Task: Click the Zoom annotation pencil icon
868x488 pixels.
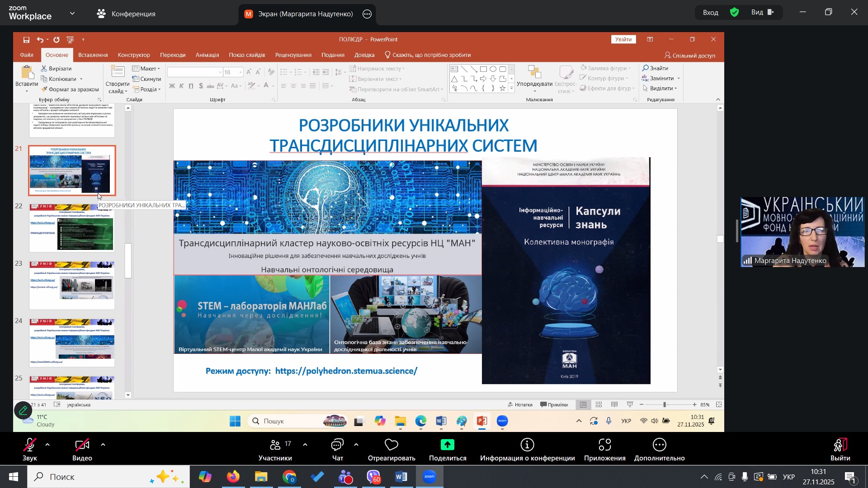Action: (x=23, y=410)
